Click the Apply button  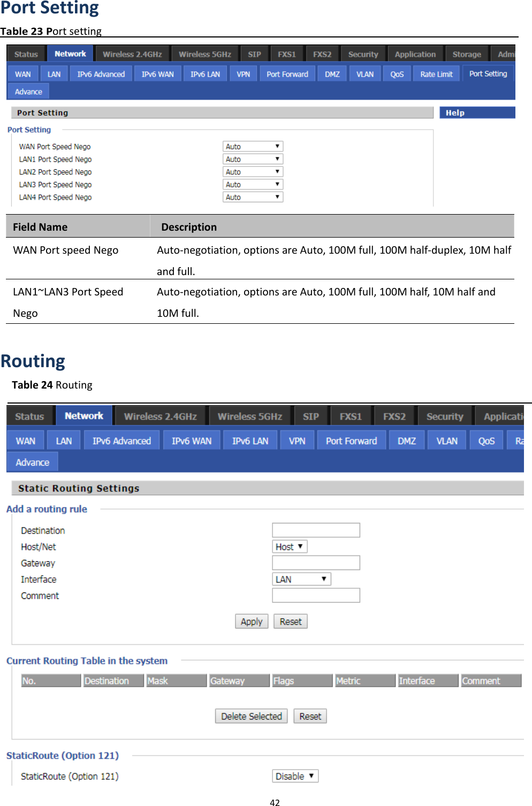(x=251, y=621)
